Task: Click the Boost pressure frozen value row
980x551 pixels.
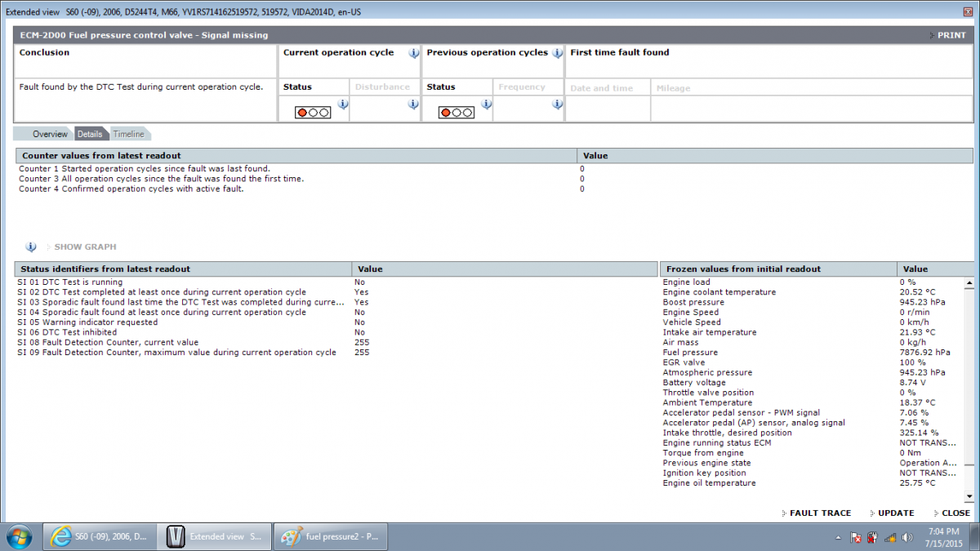Action: pyautogui.click(x=812, y=302)
